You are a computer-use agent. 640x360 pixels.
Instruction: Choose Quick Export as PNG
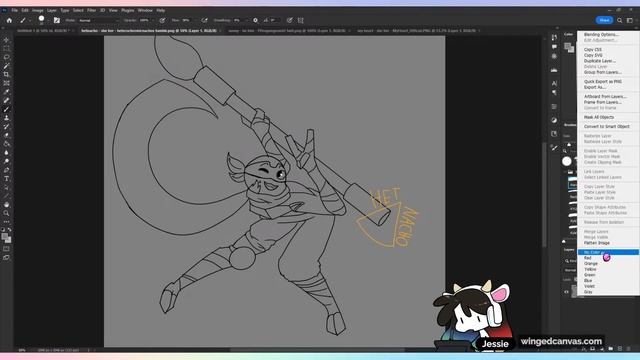tap(602, 82)
